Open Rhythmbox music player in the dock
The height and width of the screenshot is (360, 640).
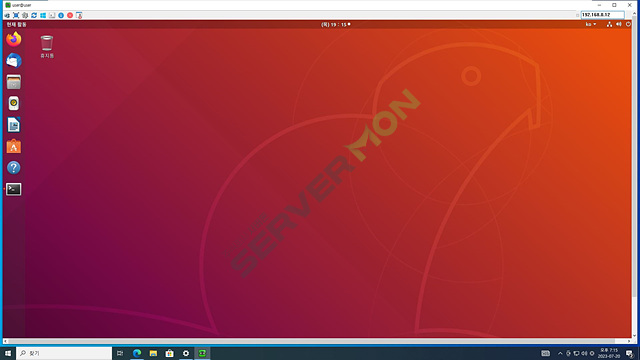[x=13, y=103]
